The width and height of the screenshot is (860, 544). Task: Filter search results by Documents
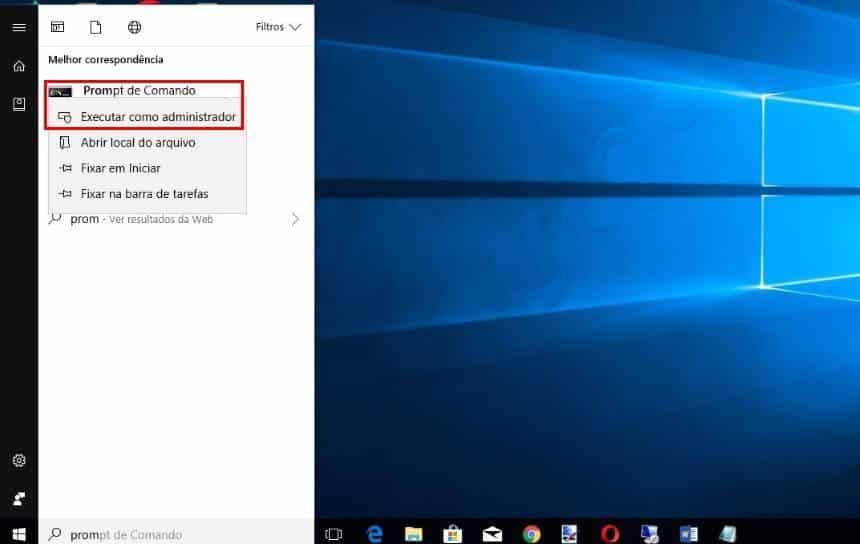point(96,27)
